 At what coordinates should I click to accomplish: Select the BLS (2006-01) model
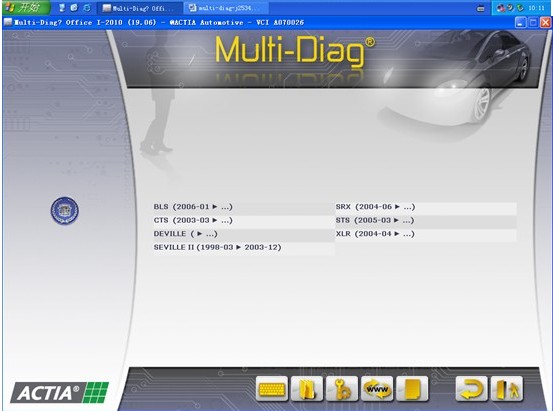[193, 207]
